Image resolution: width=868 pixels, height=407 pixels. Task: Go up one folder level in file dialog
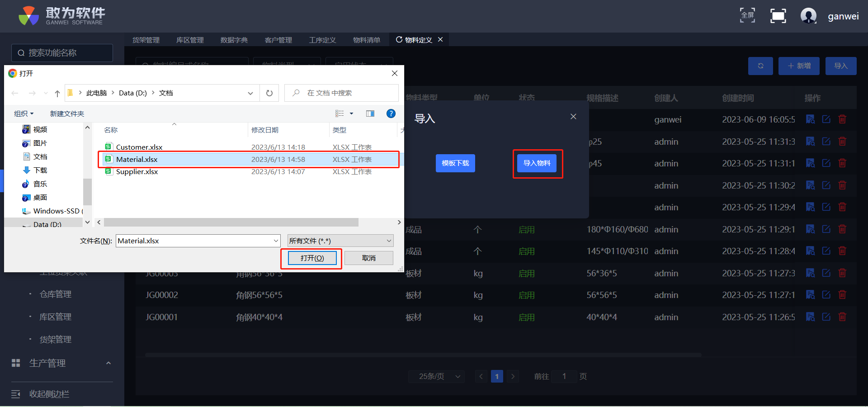57,93
